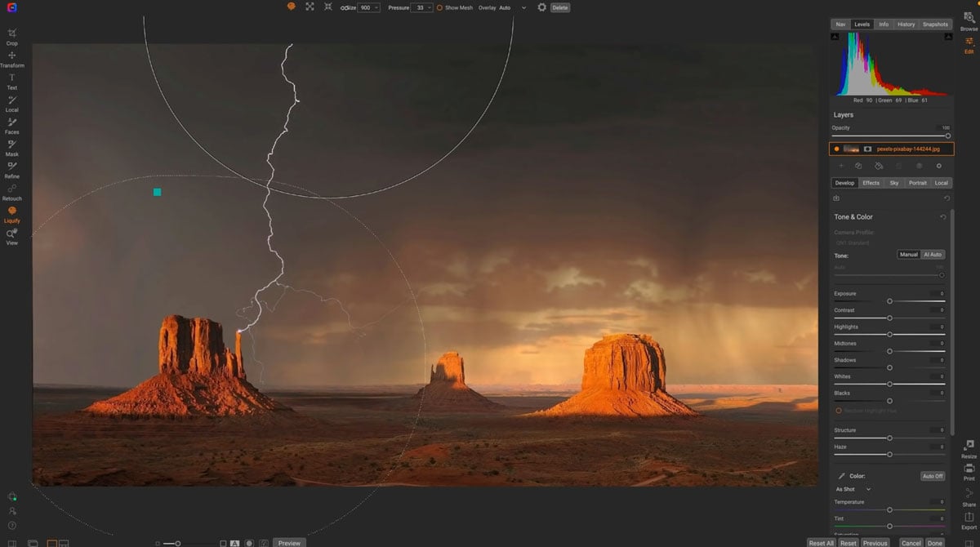Select the Refine tool
980x547 pixels.
(x=12, y=169)
